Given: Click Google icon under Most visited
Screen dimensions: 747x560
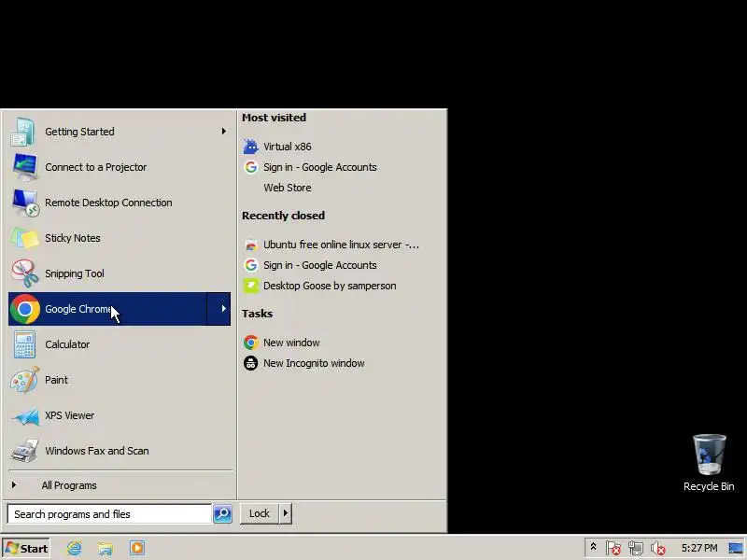Looking at the screenshot, I should [250, 167].
